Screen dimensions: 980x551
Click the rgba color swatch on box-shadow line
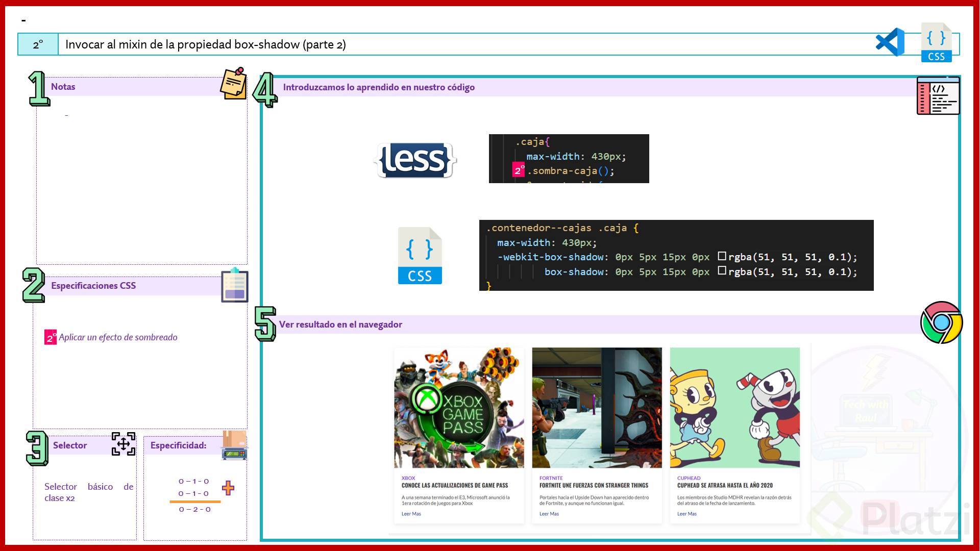[x=722, y=271]
